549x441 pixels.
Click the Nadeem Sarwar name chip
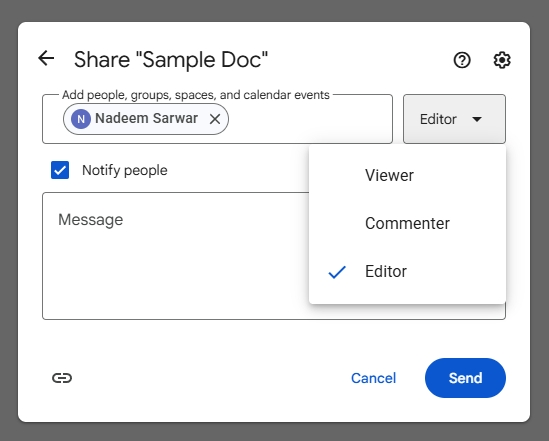click(146, 119)
